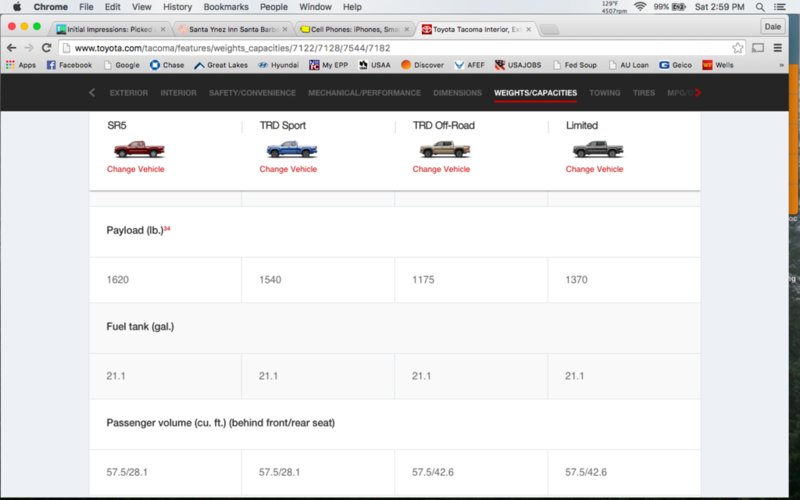
Task: Open the History menu
Action: [177, 7]
